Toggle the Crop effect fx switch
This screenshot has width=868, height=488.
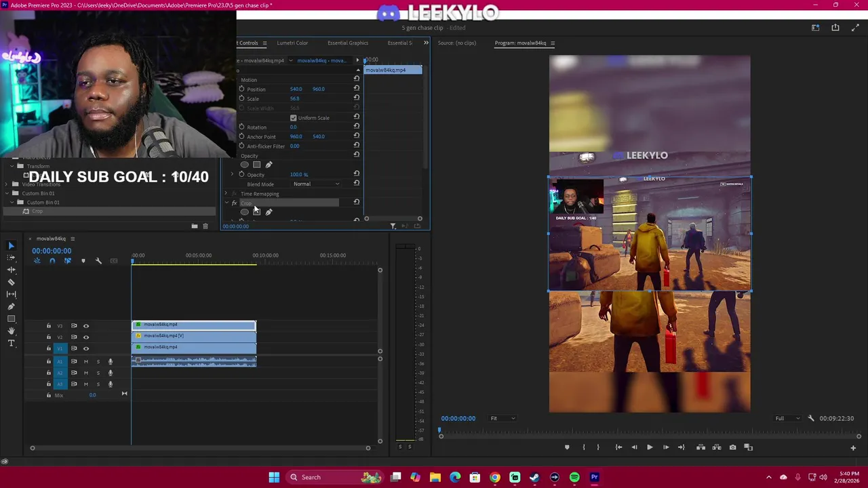click(234, 203)
